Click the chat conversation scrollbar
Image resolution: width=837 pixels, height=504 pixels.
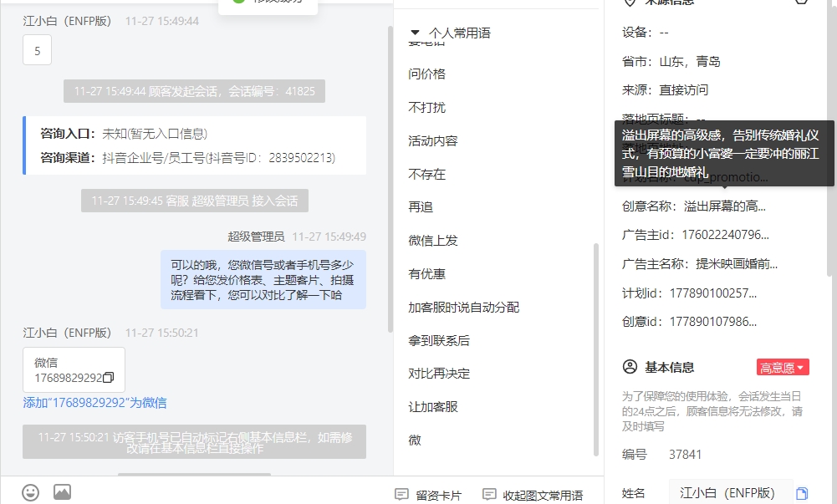point(390,179)
